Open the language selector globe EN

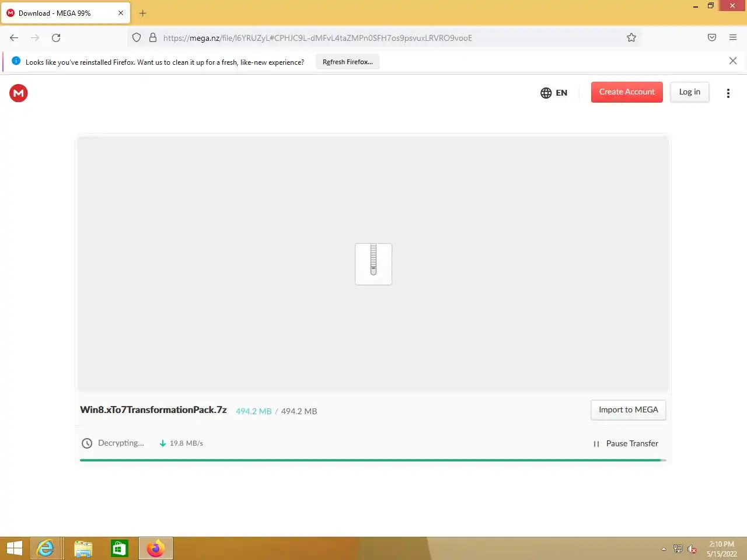[554, 93]
